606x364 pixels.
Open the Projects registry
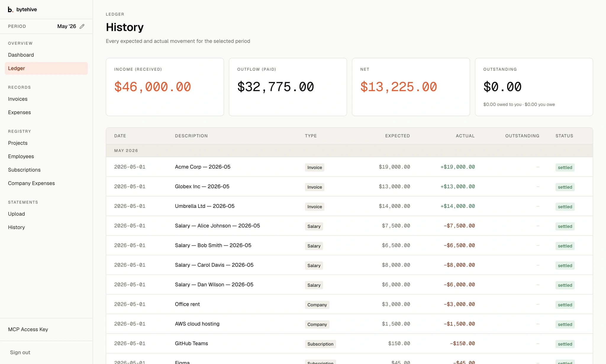pos(18,143)
